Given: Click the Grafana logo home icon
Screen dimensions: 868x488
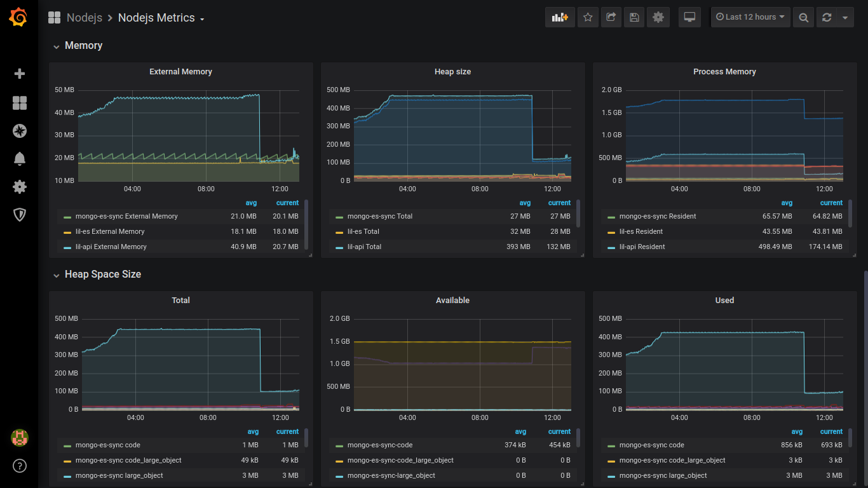Looking at the screenshot, I should 18,18.
